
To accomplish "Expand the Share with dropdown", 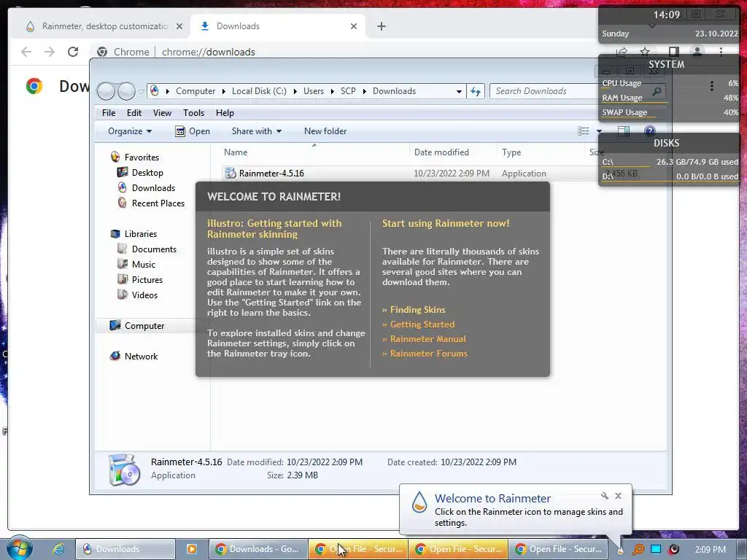I will [256, 131].
